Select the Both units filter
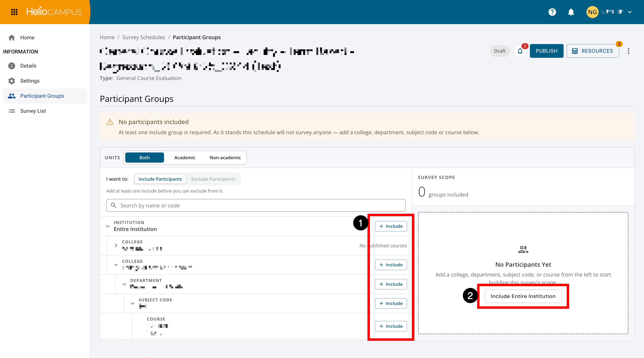This screenshot has width=644, height=358. click(144, 158)
